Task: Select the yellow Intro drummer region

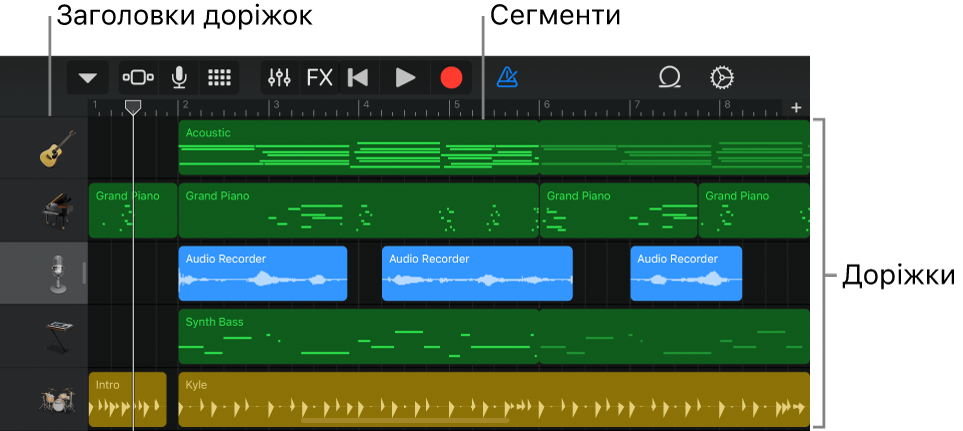Action: coord(128,400)
